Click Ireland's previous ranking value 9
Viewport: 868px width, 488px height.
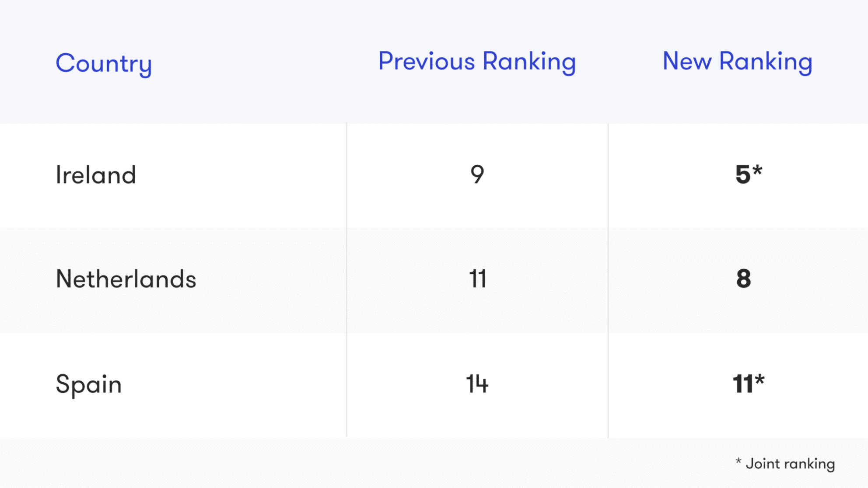pos(477,174)
